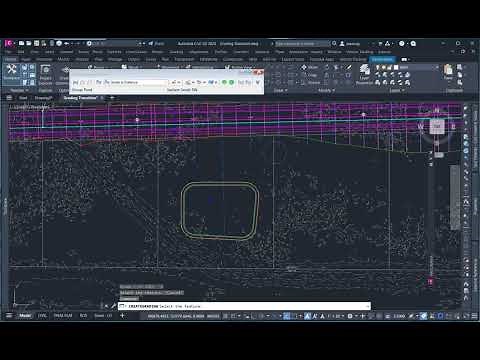480x360 pixels.
Task: Open the annotation scale dropdown in status bar
Action: 337,316
